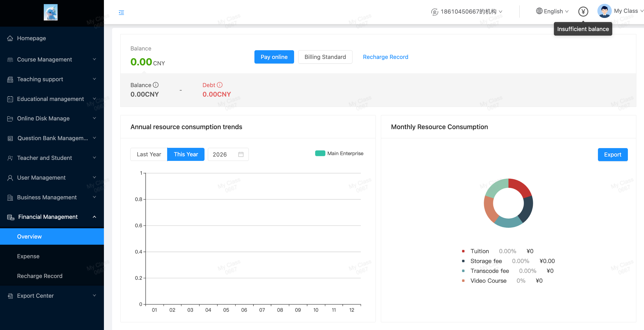Click the sidebar collapse menu icon
This screenshot has width=644, height=330.
121,13
